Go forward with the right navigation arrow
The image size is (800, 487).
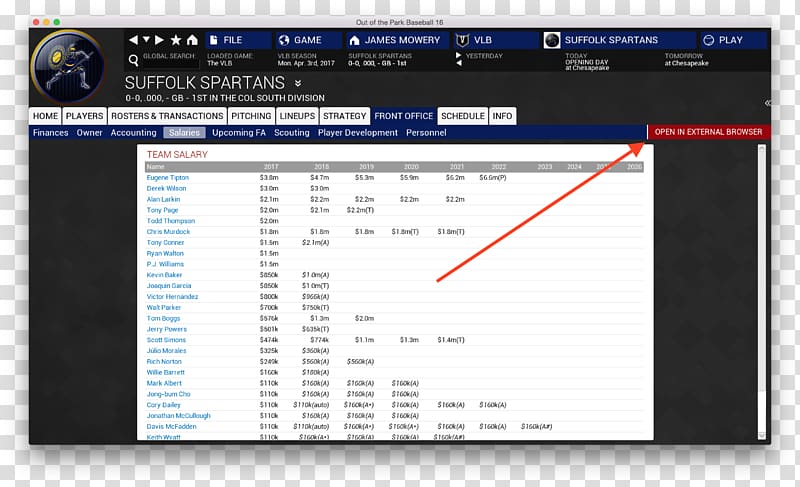(159, 40)
